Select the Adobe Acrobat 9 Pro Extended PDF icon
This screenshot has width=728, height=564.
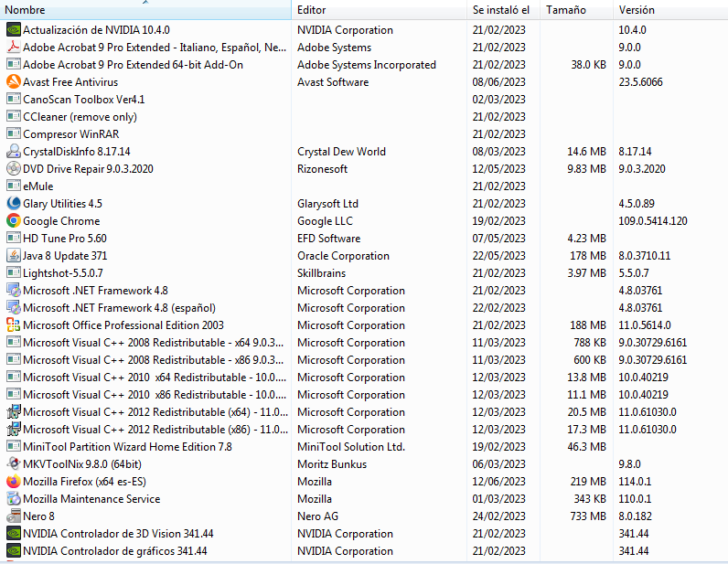click(x=14, y=47)
